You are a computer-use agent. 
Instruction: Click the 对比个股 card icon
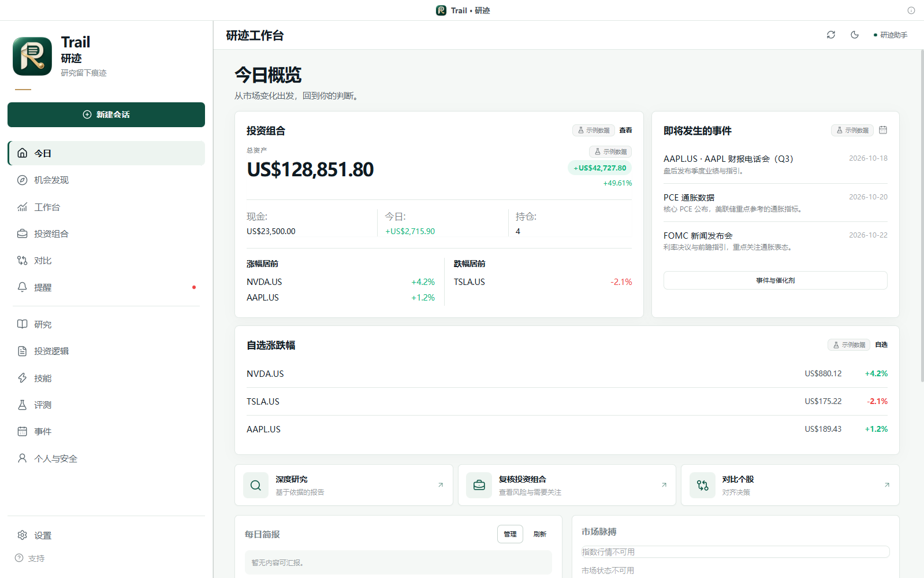702,486
